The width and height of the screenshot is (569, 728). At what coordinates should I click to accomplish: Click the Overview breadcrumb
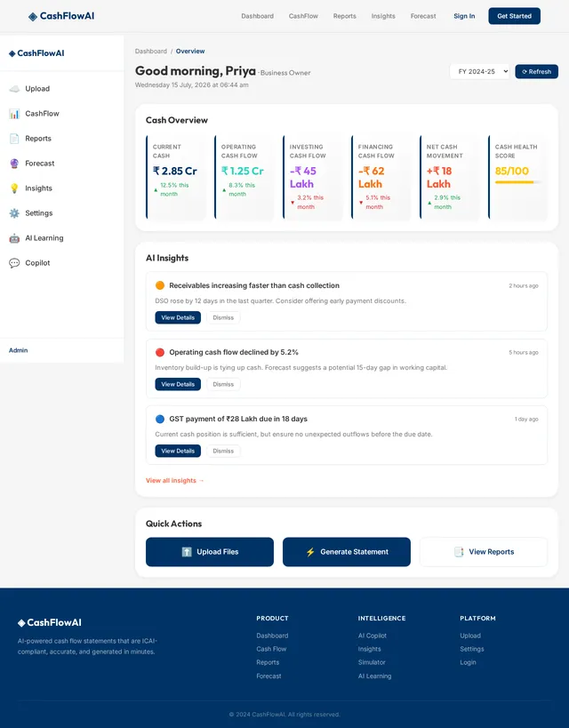[190, 51]
